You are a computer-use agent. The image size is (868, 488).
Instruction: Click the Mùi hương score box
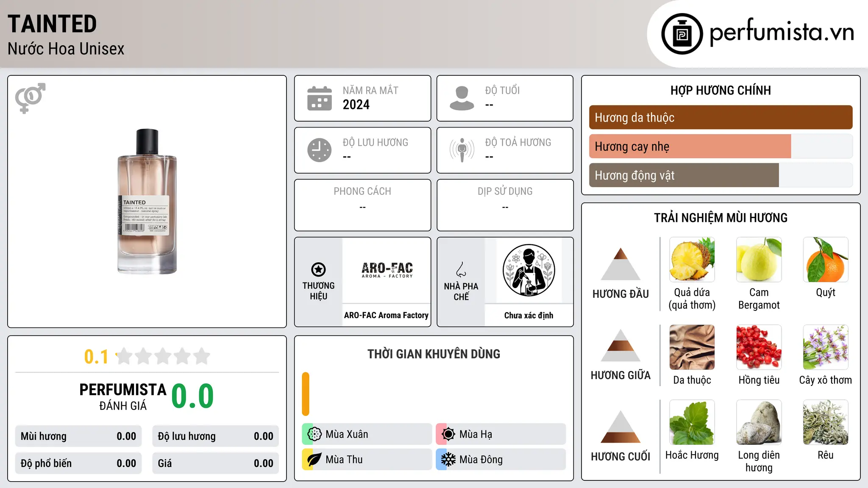pyautogui.click(x=78, y=436)
